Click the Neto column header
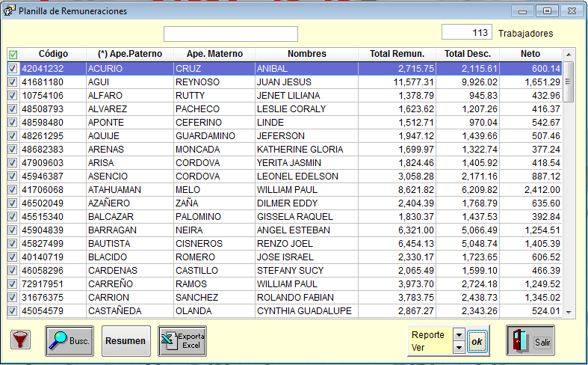588x365 pixels. 530,54
